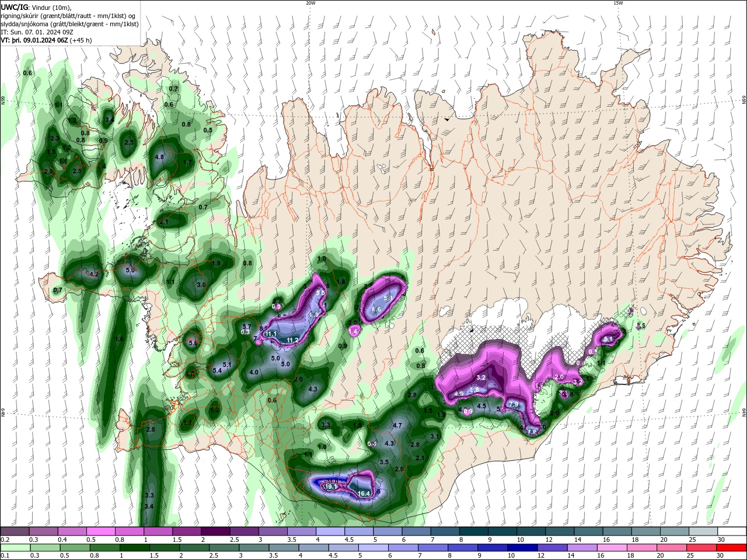Viewport: 747px width, 560px height.
Task: Pick the light pink 16 swatch, lower legend
Action: 612,547
